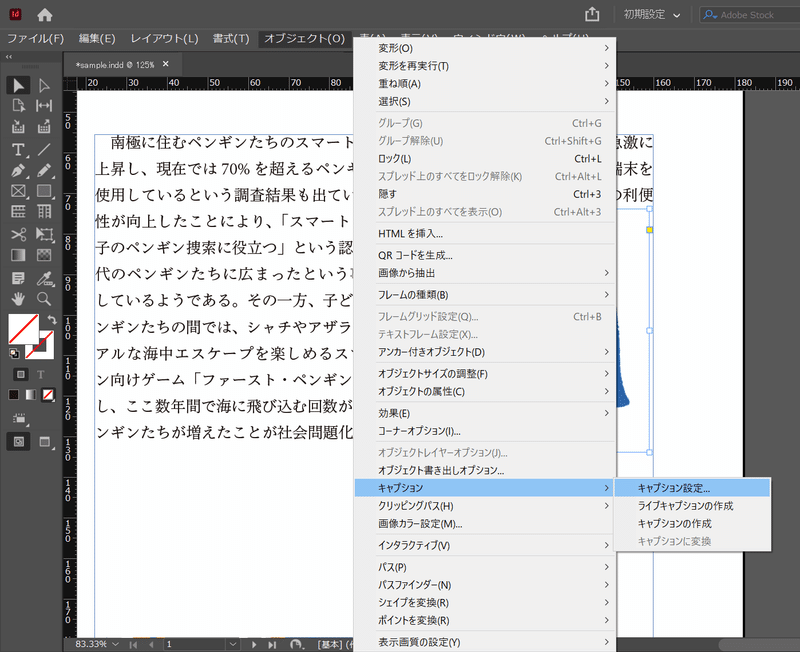This screenshot has height=652, width=800.
Task: Expand the クリッピングパス(H) submenu
Action: [x=485, y=506]
